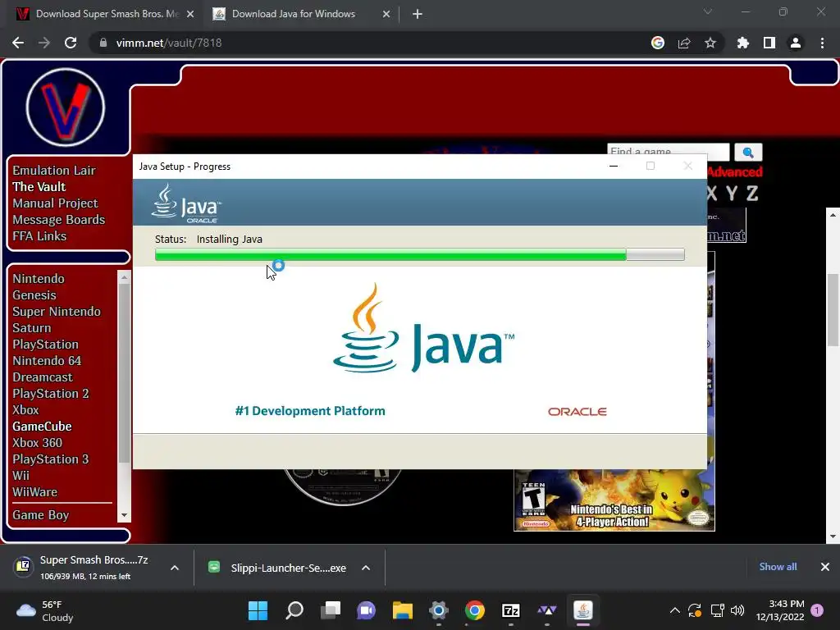The image size is (840, 630).
Task: Open a new browser tab
Action: click(418, 14)
